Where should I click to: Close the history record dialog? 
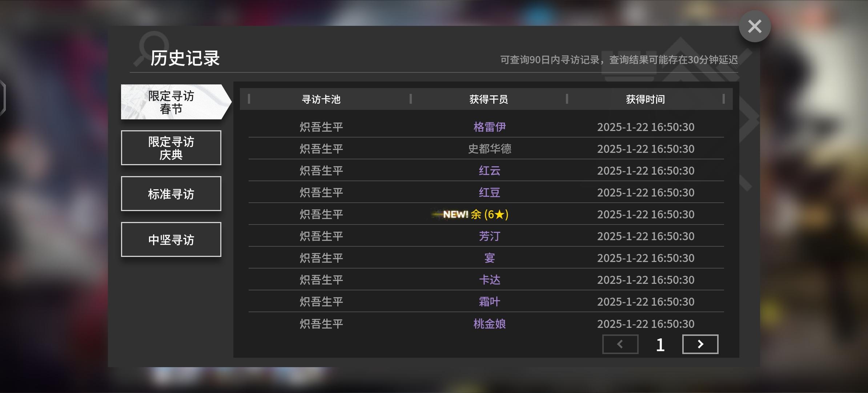click(755, 26)
